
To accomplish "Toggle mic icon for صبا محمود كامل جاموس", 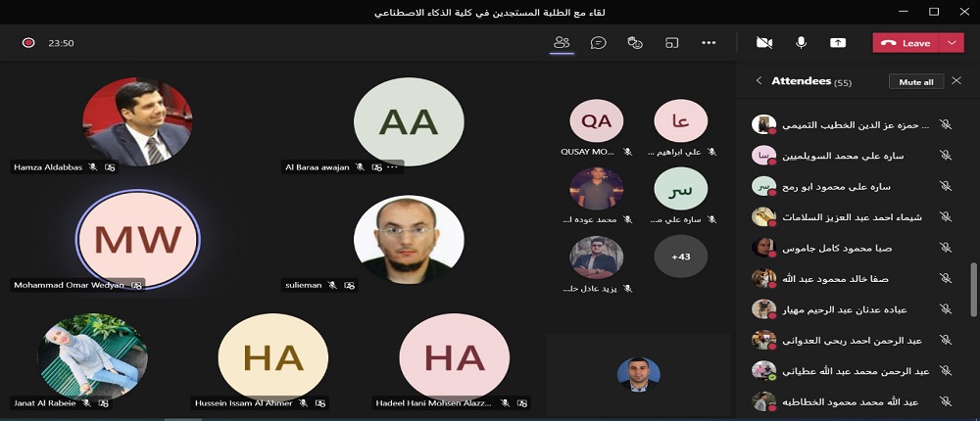I will 945,248.
